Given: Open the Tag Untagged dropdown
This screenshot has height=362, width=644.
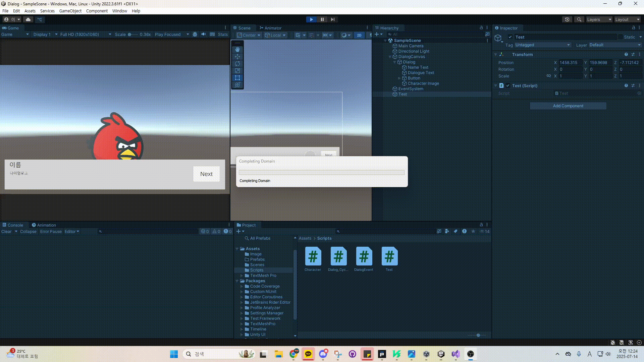Looking at the screenshot, I should click(x=542, y=45).
